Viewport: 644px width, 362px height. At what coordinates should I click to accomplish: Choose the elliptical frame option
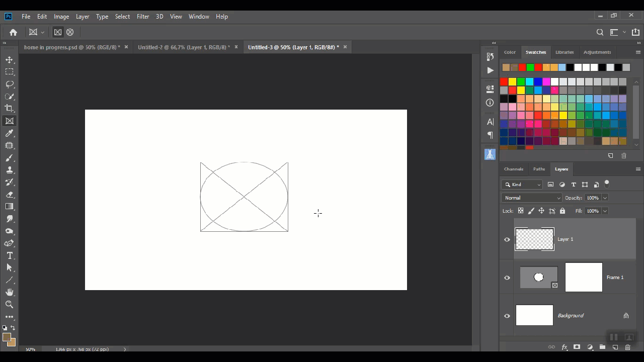(70, 32)
